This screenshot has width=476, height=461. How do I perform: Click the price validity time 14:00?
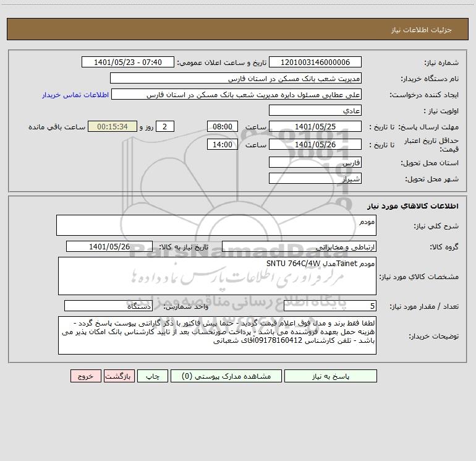222,144
